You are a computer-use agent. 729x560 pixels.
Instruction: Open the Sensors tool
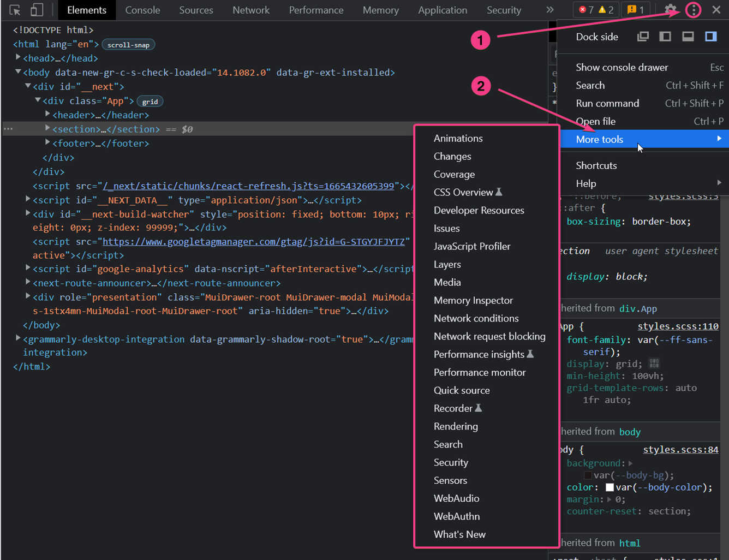coord(487,480)
